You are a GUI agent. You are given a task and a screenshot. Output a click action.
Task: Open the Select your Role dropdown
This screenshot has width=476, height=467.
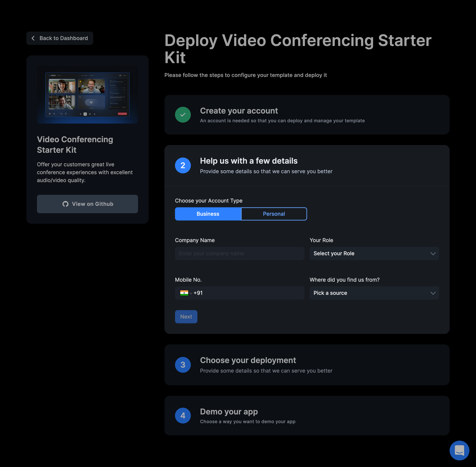pos(374,253)
